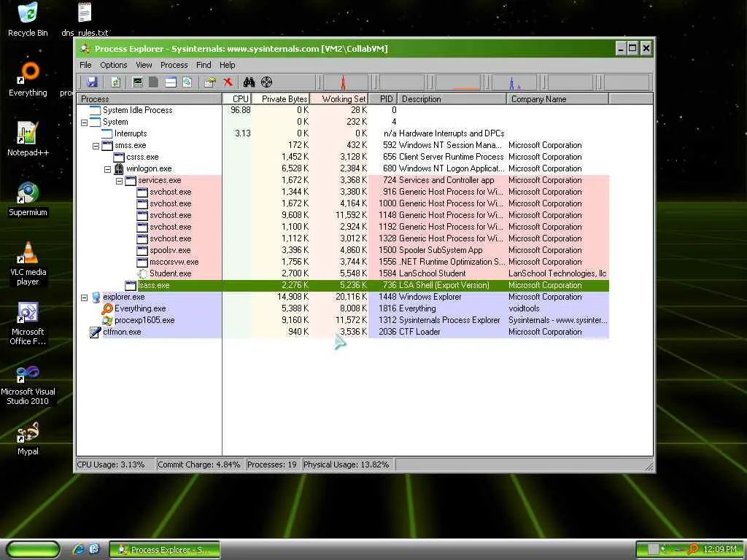Open the Find menu
Image resolution: width=747 pixels, height=560 pixels.
coord(204,65)
